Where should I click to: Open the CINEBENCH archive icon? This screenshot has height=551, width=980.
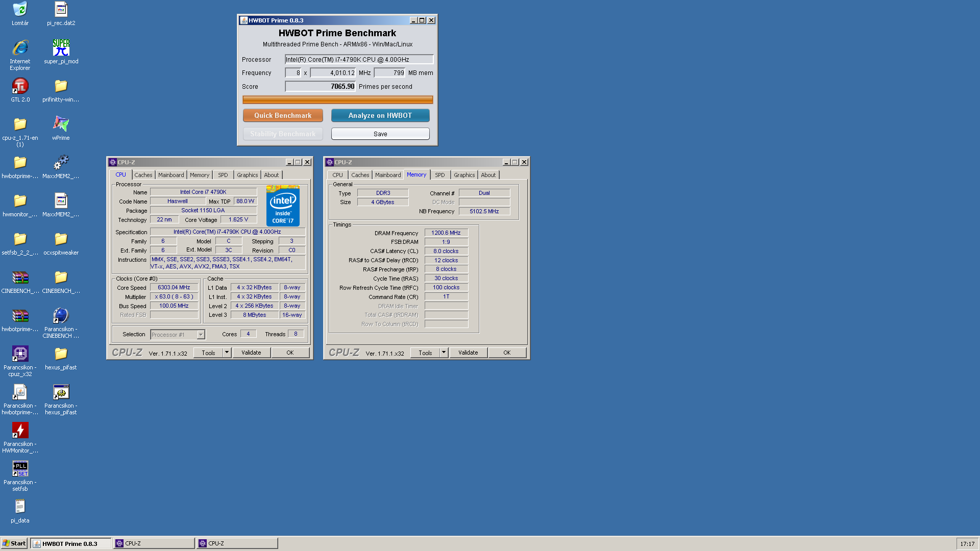tap(20, 277)
